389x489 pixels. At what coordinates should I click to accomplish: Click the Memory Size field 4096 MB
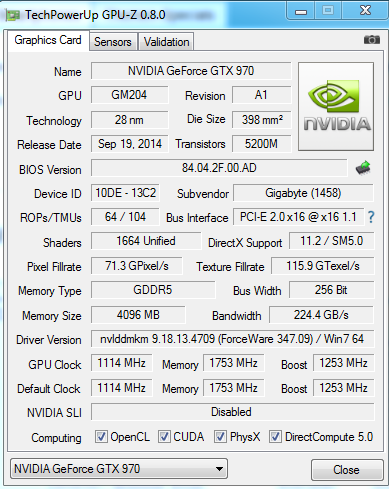tap(138, 315)
